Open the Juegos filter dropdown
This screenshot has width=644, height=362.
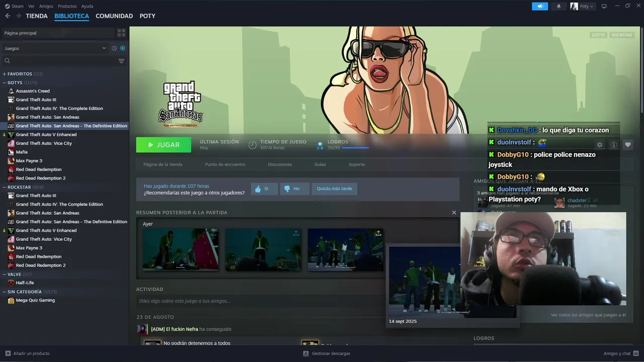[x=55, y=48]
